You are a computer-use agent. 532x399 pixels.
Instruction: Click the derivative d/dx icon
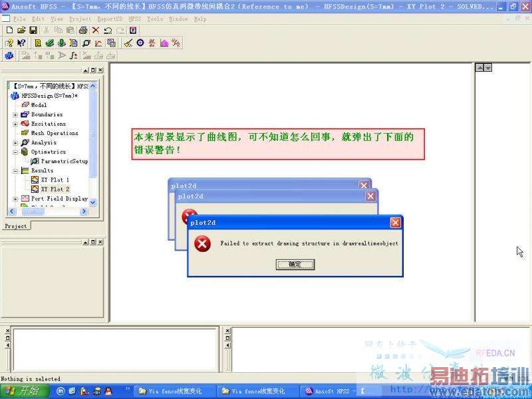152,43
